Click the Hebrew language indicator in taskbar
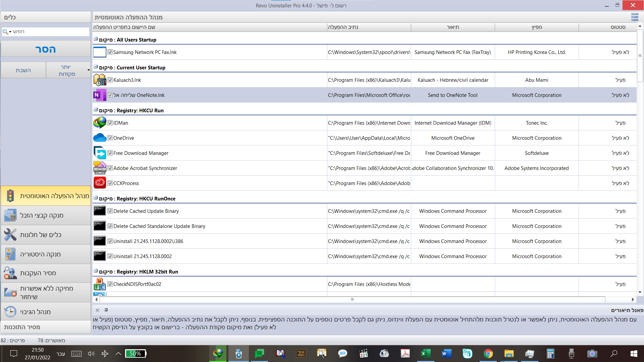This screenshot has height=362, width=644. 61,354
